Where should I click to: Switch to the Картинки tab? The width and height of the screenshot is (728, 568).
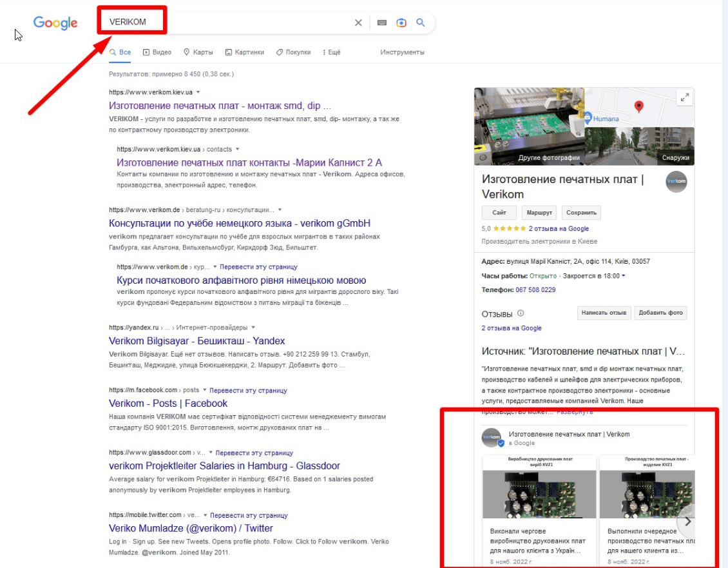pos(245,52)
